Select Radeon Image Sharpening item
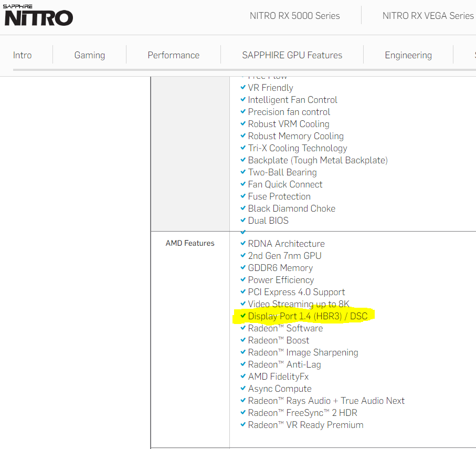Viewport: 476px width, 449px height. pos(303,352)
